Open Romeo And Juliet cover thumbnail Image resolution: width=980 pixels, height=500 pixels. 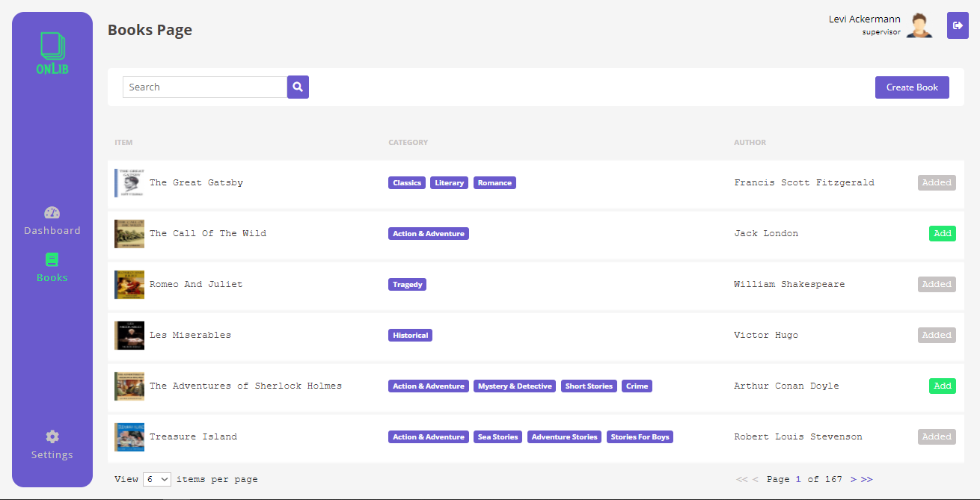pos(129,284)
